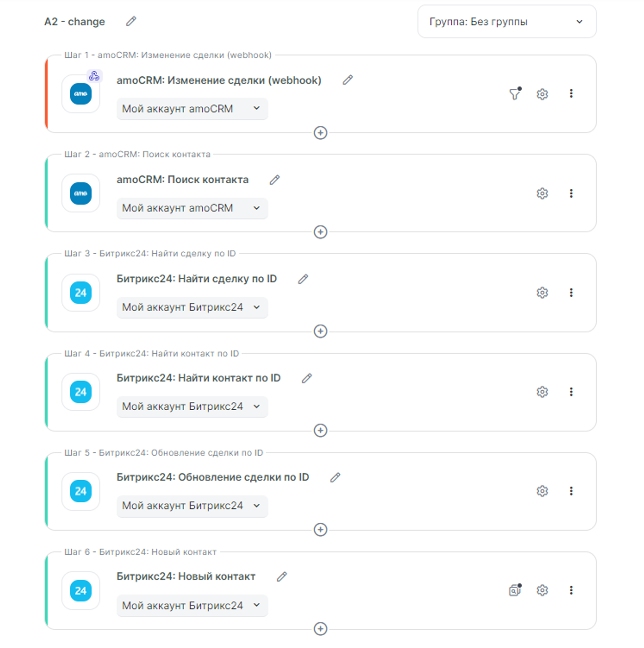Open three-dot menu for Найти сделку по ID
Image resolution: width=644 pixels, height=648 pixels.
(x=571, y=293)
